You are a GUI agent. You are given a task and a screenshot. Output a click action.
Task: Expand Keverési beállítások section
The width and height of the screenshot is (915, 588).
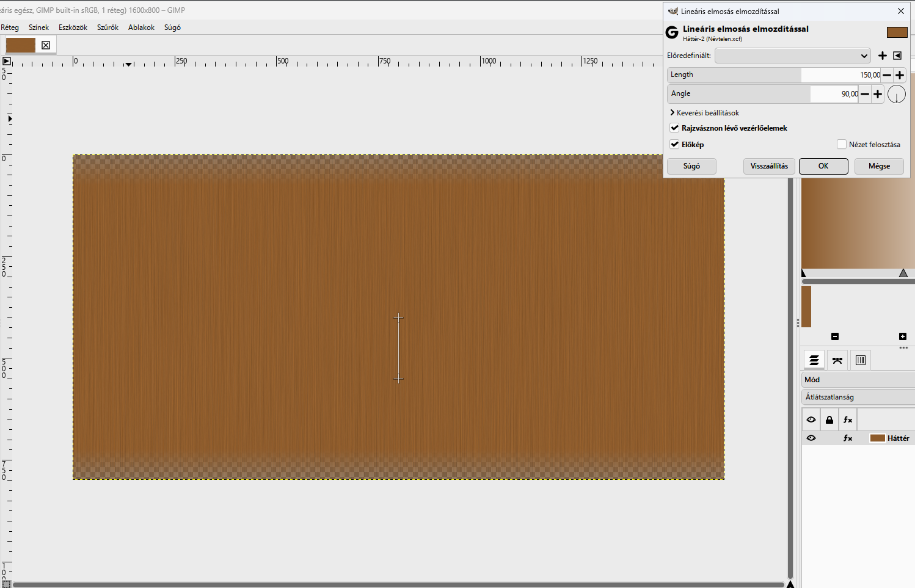click(x=704, y=113)
